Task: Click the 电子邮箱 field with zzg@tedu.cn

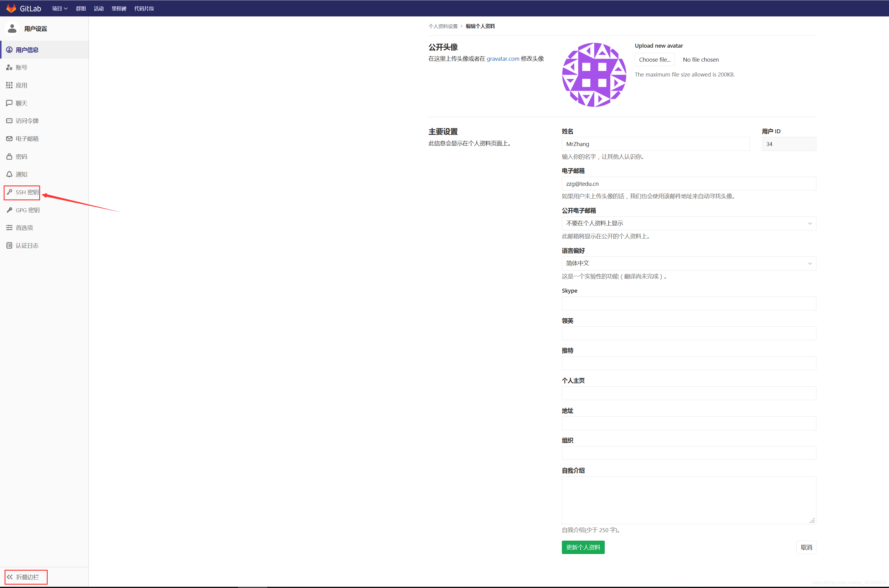Action: tap(689, 184)
